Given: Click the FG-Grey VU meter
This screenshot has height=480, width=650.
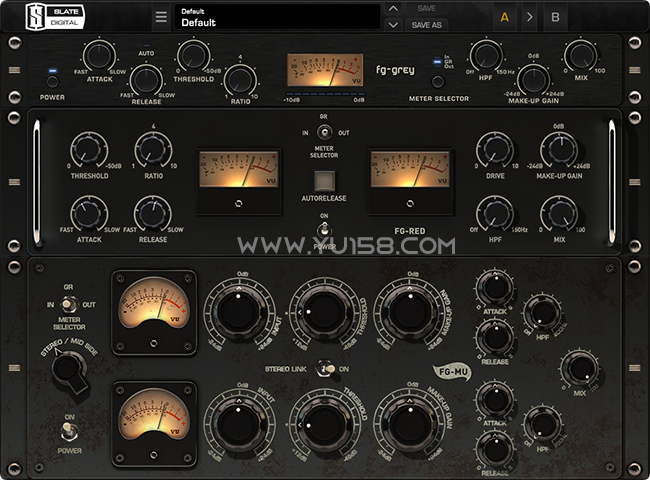Looking at the screenshot, I should [325, 70].
